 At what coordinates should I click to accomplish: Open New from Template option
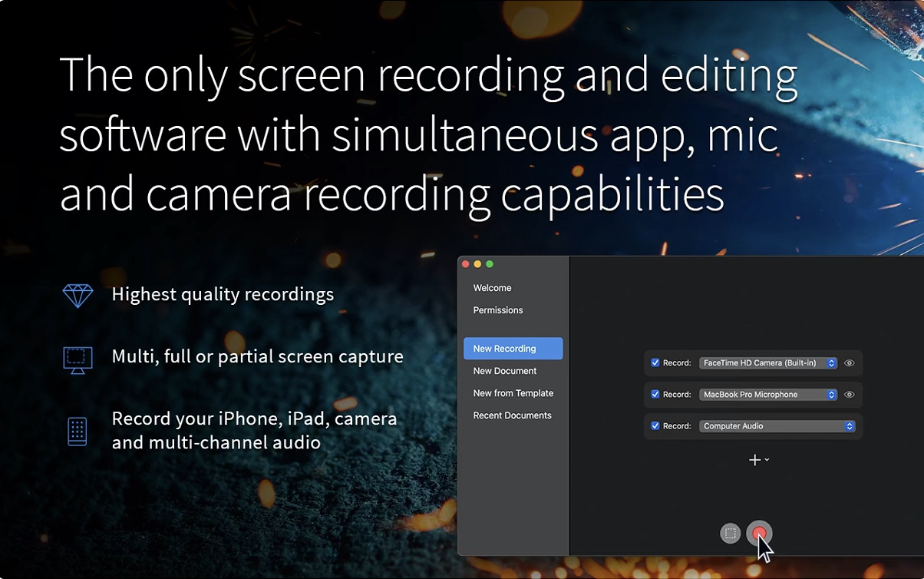coord(513,393)
